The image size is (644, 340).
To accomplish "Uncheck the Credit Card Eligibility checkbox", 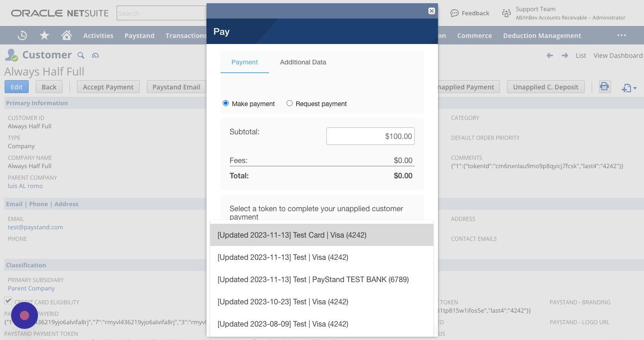I will tap(8, 301).
